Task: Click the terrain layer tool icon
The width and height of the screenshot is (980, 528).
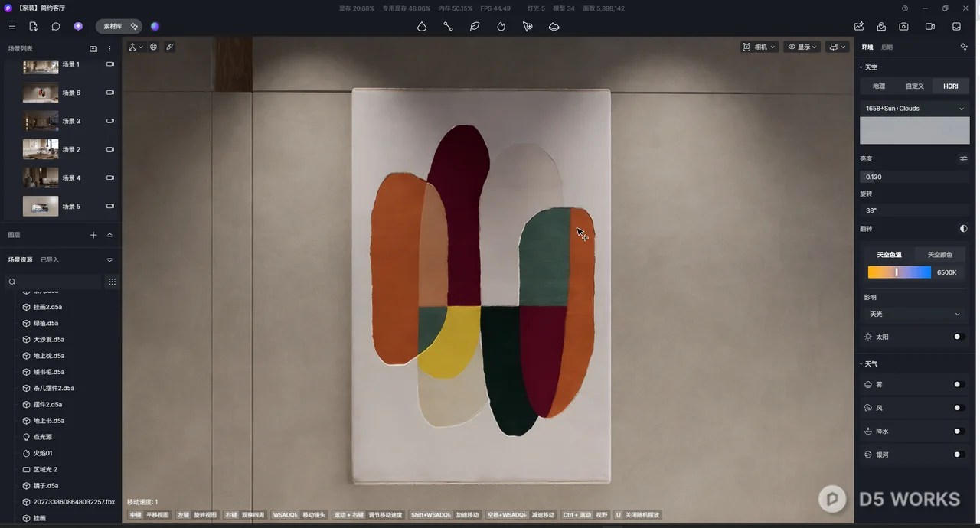Action: point(554,26)
